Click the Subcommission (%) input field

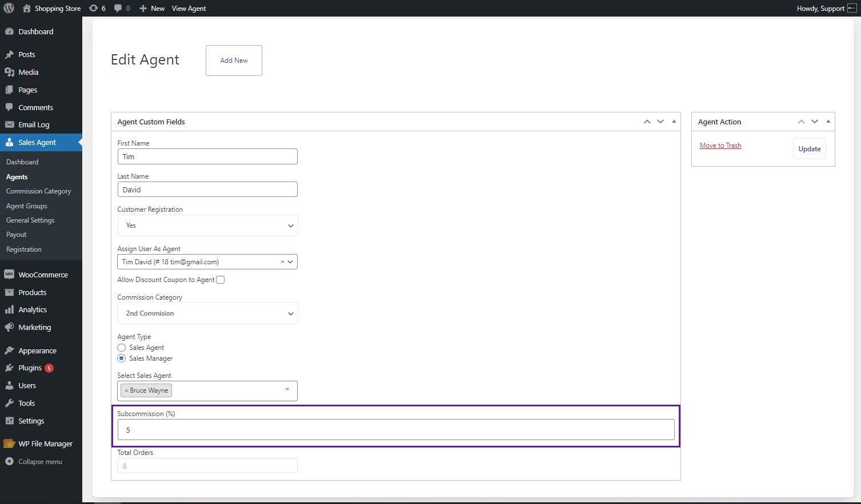tap(396, 430)
